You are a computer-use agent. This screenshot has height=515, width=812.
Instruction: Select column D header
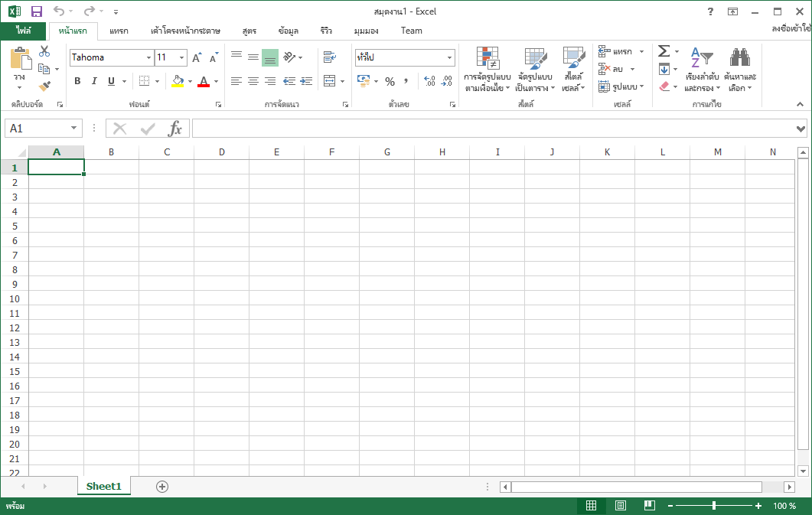tap(222, 152)
